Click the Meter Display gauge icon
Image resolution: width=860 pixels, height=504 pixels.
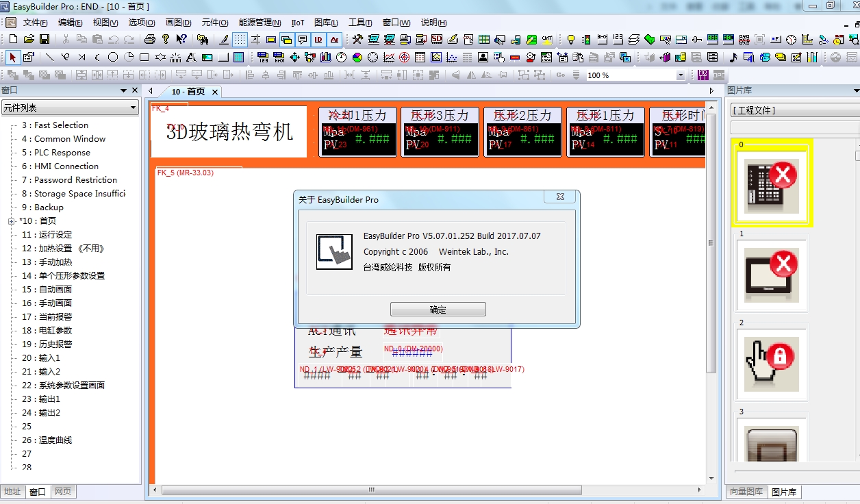tap(342, 57)
